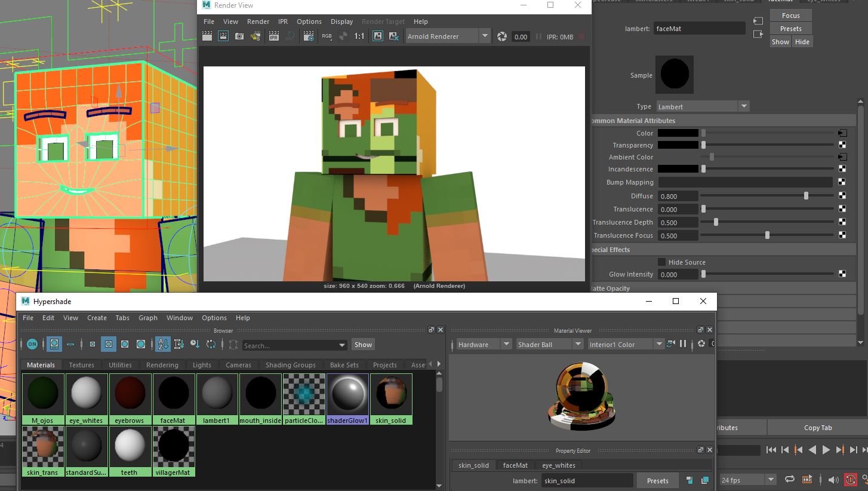Click checker map button for Bump Mapping
This screenshot has height=491, width=868.
(x=842, y=182)
